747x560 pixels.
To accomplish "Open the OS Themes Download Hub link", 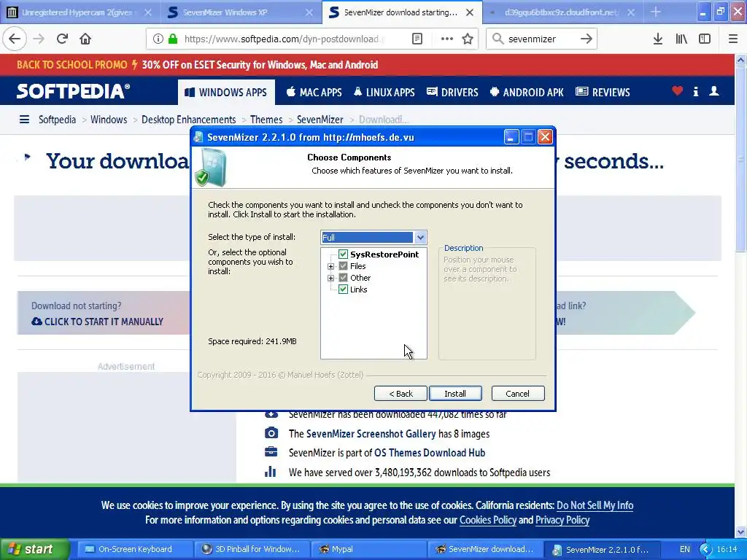I will 430,452.
